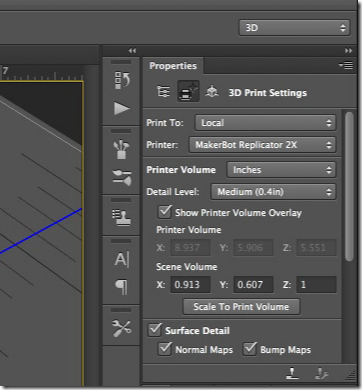
Task: Open the Clone Source stamp icon
Action: click(x=122, y=218)
